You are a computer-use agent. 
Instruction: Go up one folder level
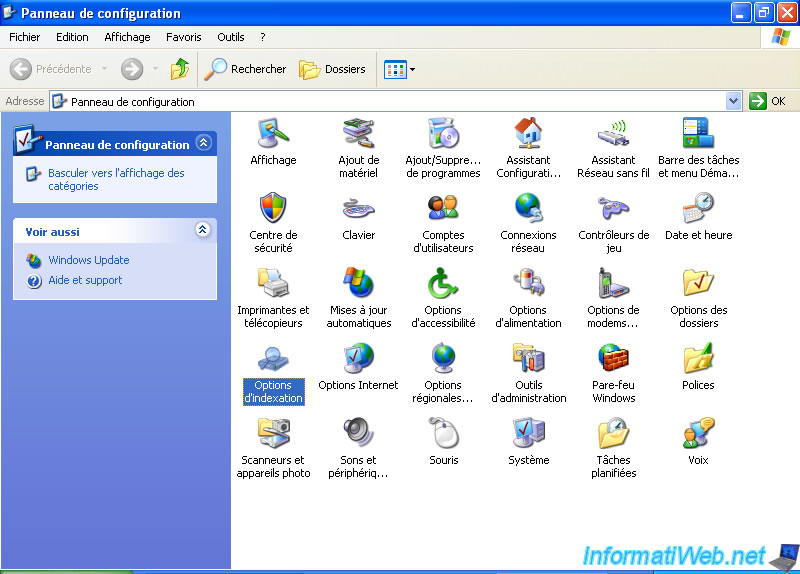coord(180,69)
